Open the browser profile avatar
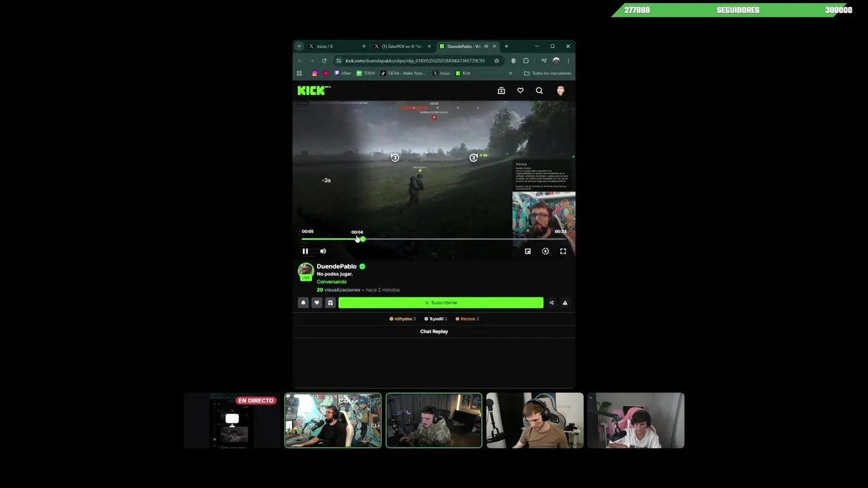This screenshot has height=488, width=868. tap(556, 60)
